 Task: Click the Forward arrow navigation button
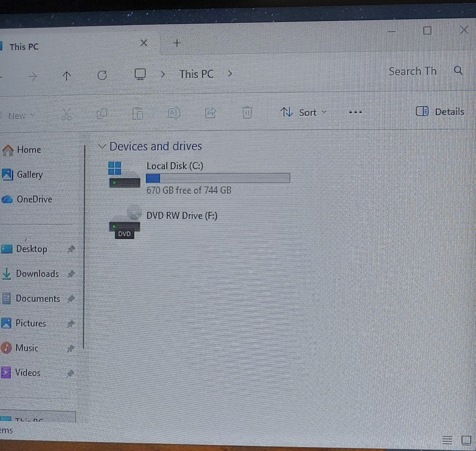pos(33,76)
